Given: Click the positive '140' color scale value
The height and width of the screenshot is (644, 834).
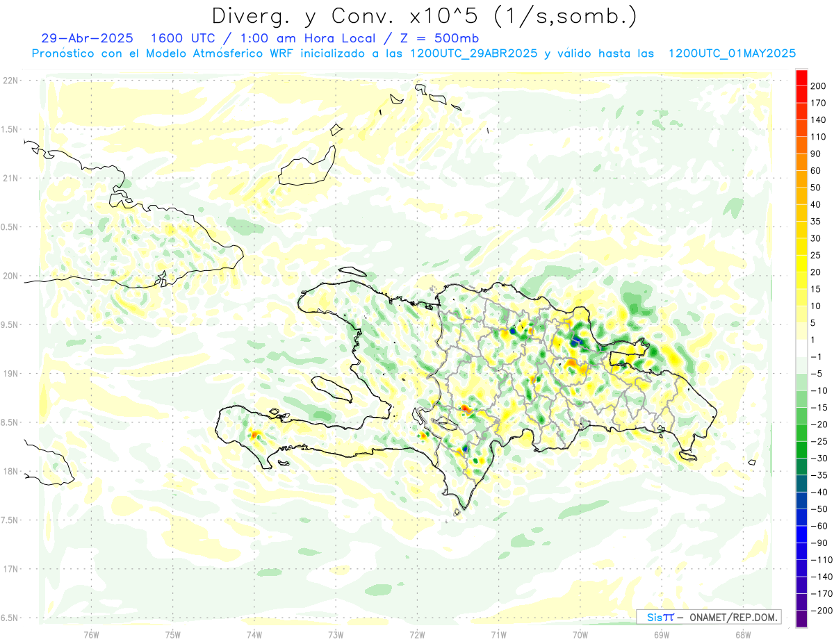Looking at the screenshot, I should [x=818, y=119].
